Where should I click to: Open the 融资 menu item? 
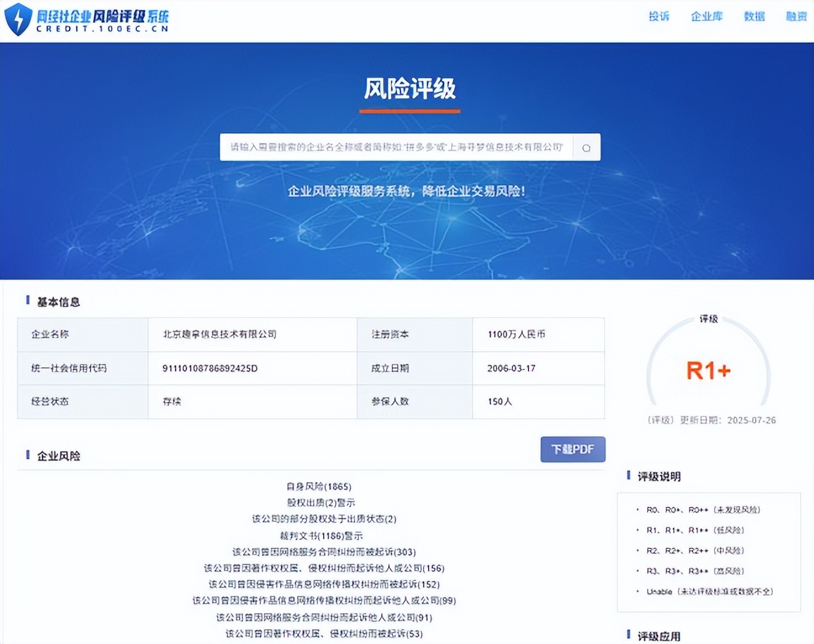796,17
